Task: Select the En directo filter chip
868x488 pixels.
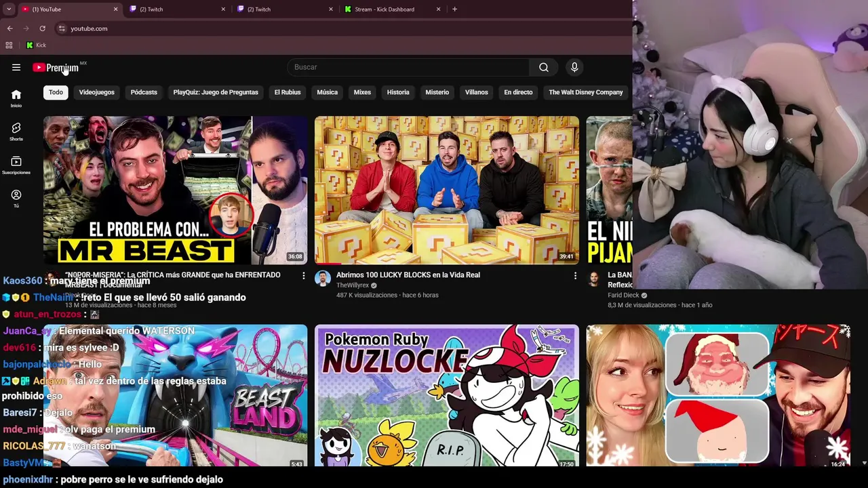Action: 518,92
